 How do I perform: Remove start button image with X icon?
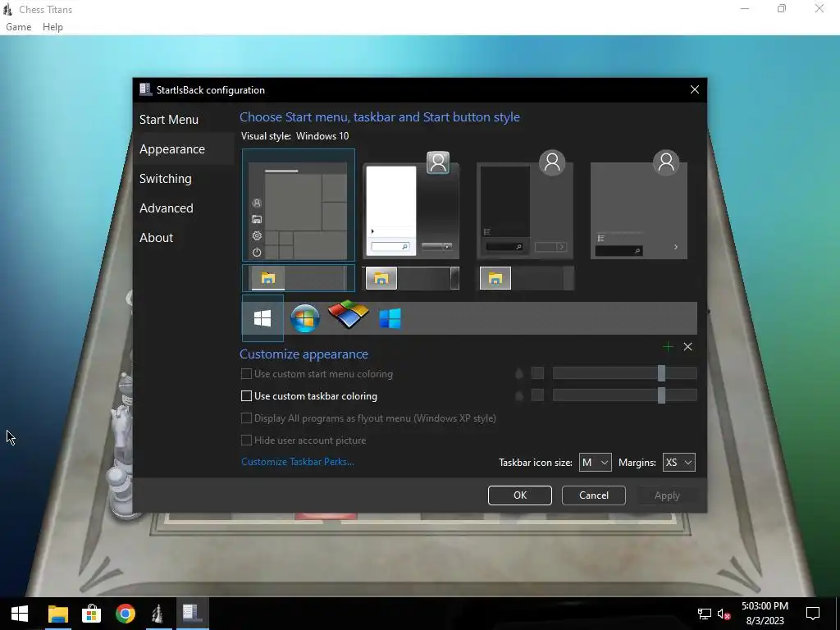click(x=688, y=347)
